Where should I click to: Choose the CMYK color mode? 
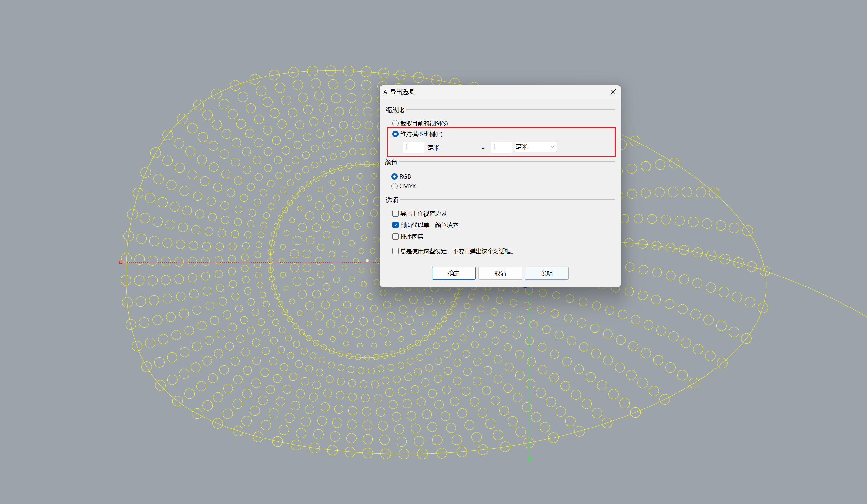(x=394, y=186)
